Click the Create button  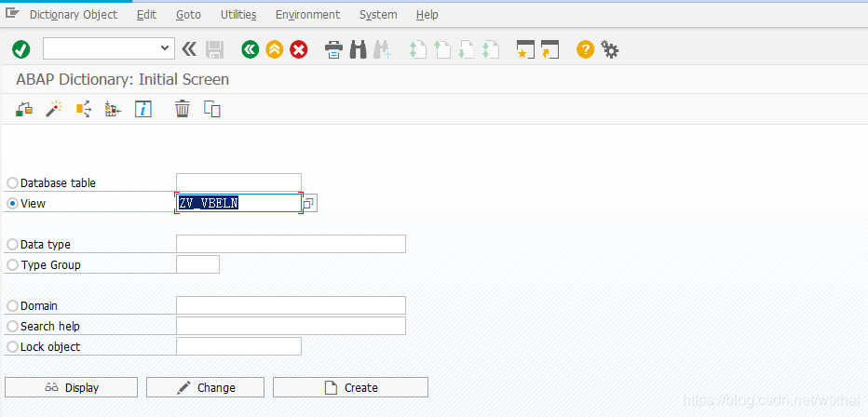point(350,387)
